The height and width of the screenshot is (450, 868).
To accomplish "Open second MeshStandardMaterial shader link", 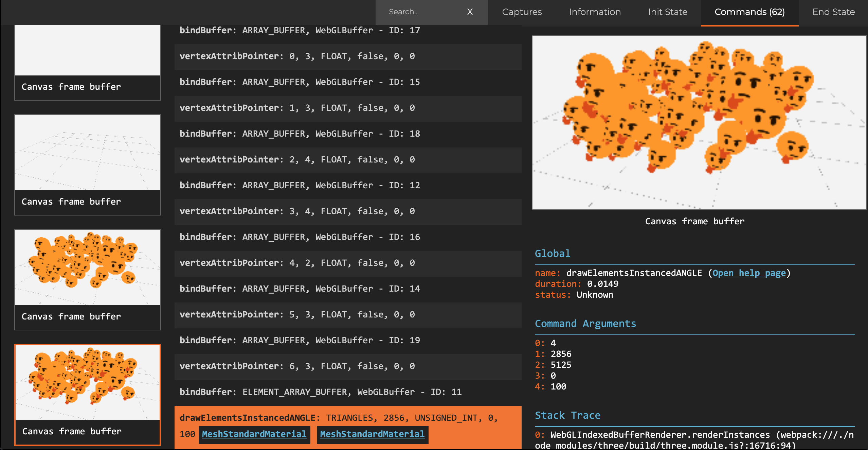I will [372, 434].
